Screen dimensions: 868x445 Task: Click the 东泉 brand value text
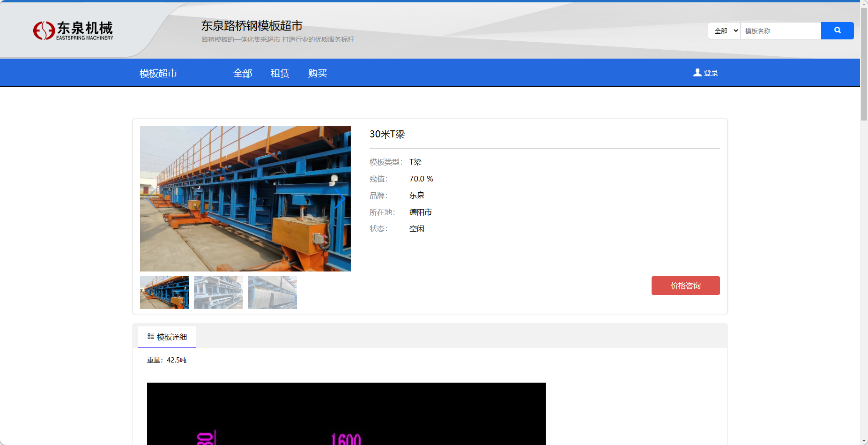(x=417, y=195)
